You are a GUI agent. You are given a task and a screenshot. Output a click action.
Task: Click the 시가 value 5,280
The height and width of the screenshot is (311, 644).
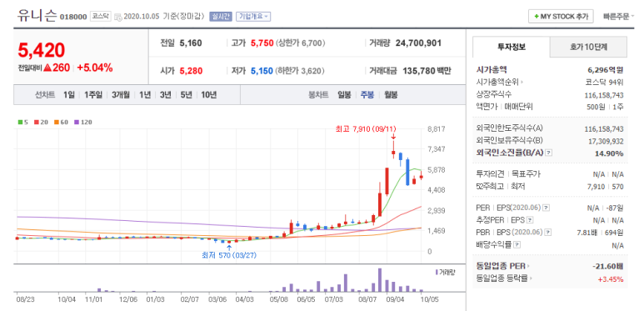pyautogui.click(x=191, y=71)
